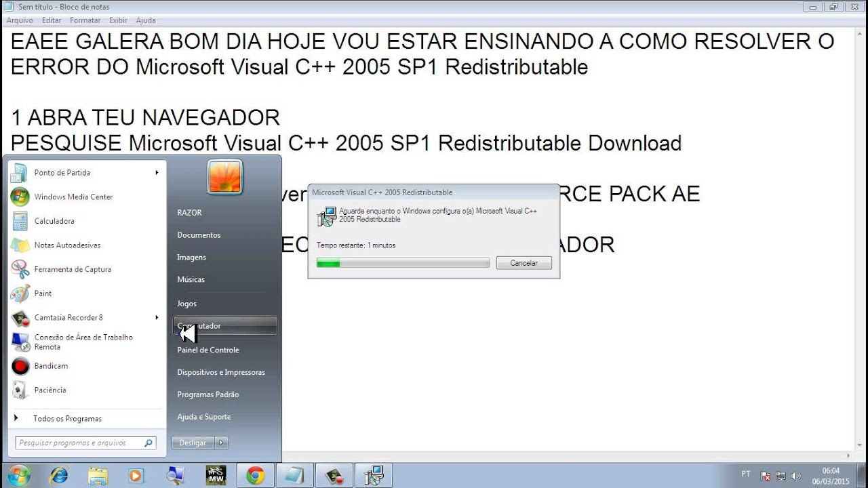Open Ajuda menu in Notepad

[x=146, y=20]
